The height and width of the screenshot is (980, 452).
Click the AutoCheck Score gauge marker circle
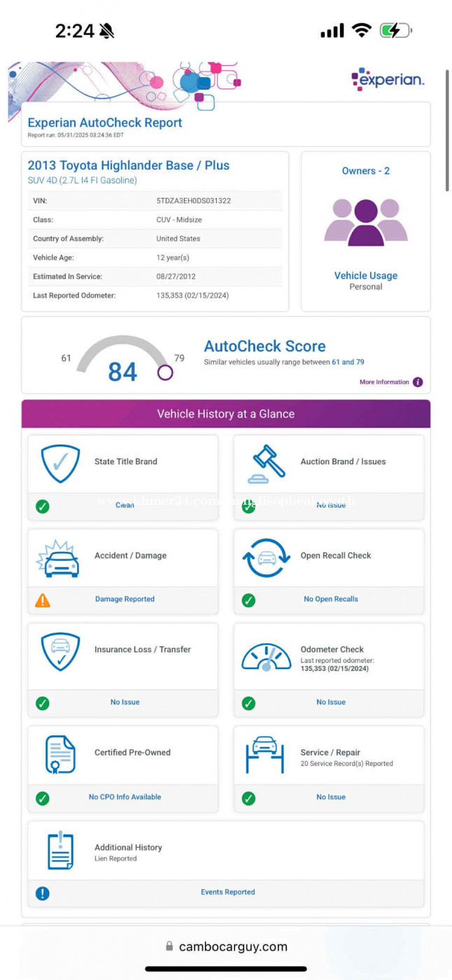[x=165, y=372]
